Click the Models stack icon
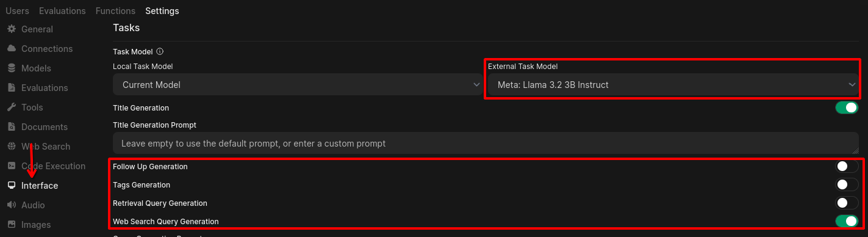The width and height of the screenshot is (868, 237). [11, 68]
